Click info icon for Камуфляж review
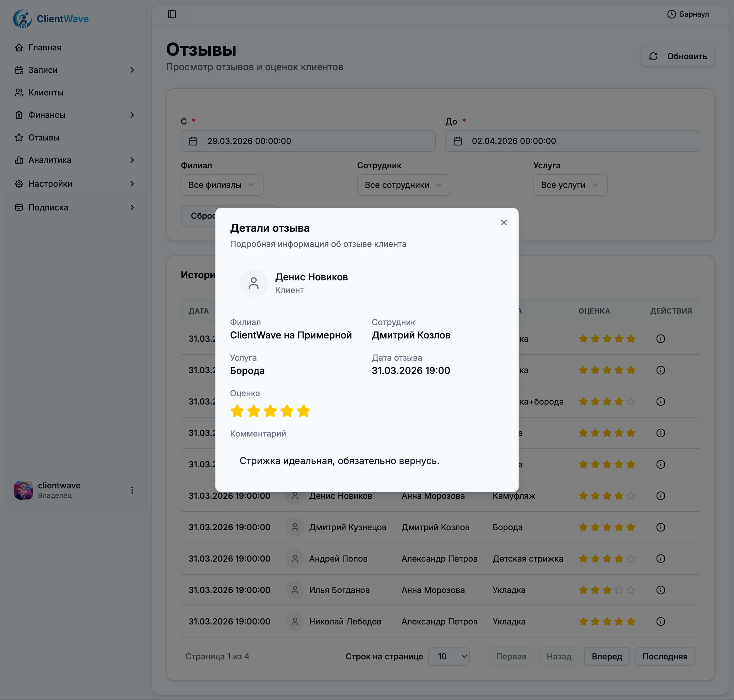Viewport: 734px width, 700px height. tap(660, 496)
